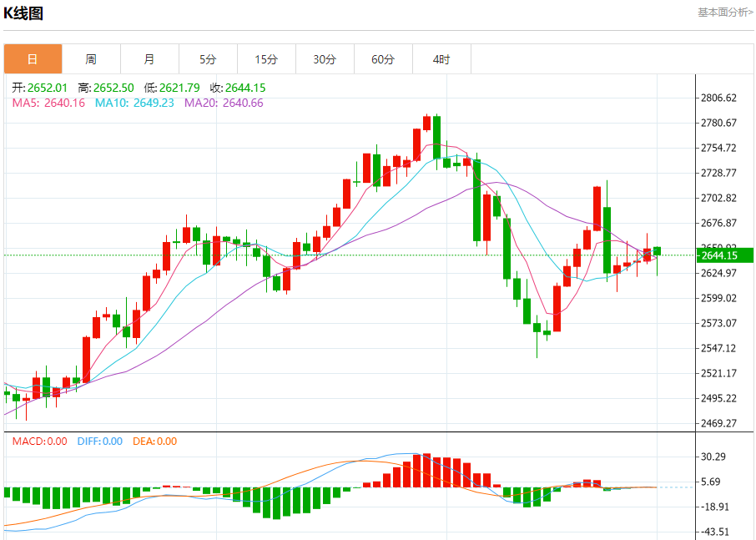Click the MACD: 0.00 indicator label
This screenshot has height=540, width=756.
39,442
